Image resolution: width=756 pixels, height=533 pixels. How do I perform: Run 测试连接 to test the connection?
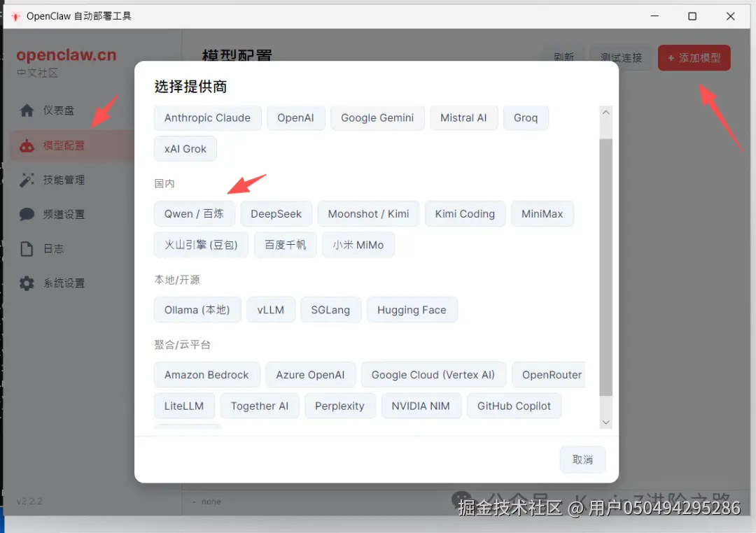click(x=620, y=58)
